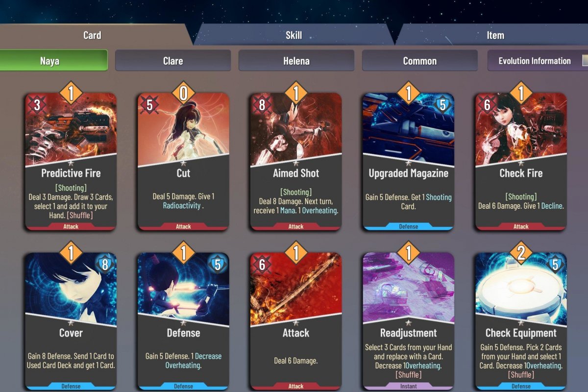Click the blue defense shield on Upgraded Magazine
Image resolution: width=588 pixels, height=392 pixels.
(x=442, y=104)
